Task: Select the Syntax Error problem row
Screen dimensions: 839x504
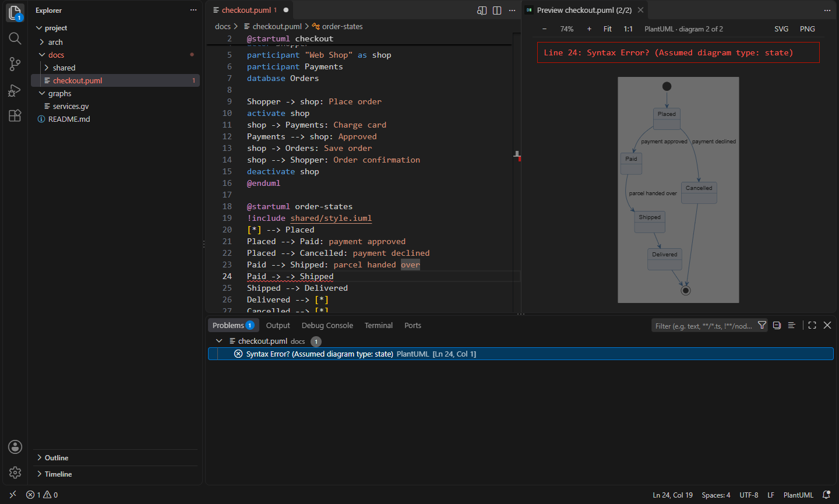Action: 521,354
